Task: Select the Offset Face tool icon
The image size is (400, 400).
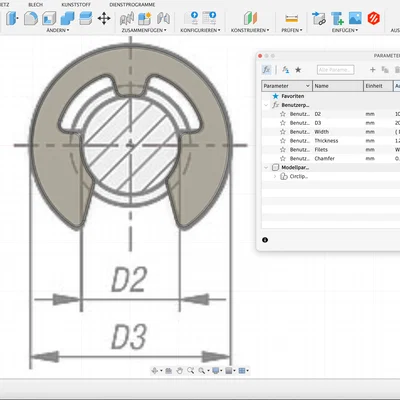Action: coord(86,18)
